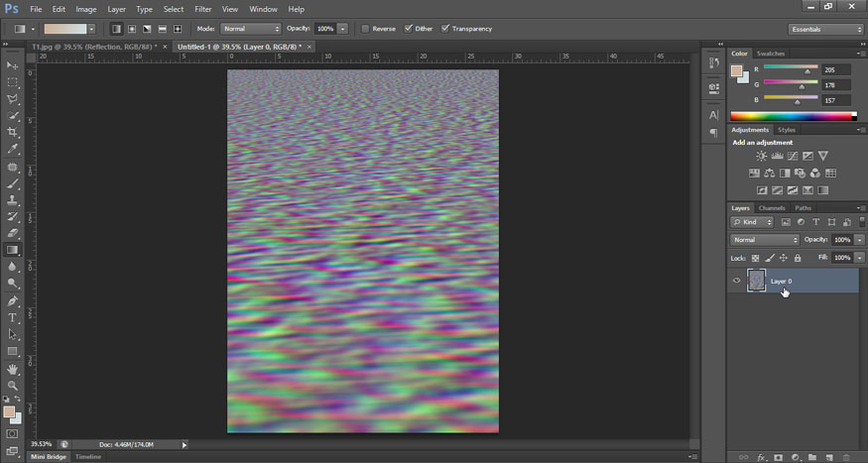Screen dimensions: 868x463
Task: Open the Essentials workspace dropdown
Action: tap(826, 29)
